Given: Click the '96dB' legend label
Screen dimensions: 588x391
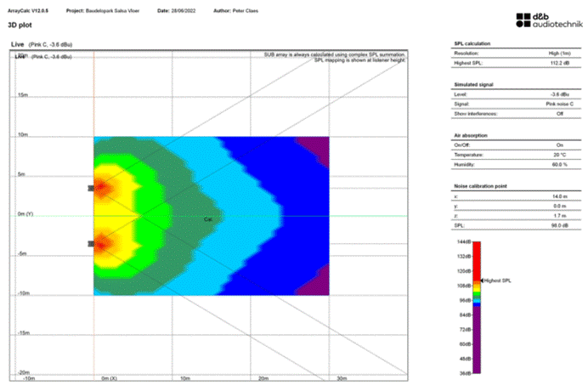Looking at the screenshot, I should coord(465,301).
